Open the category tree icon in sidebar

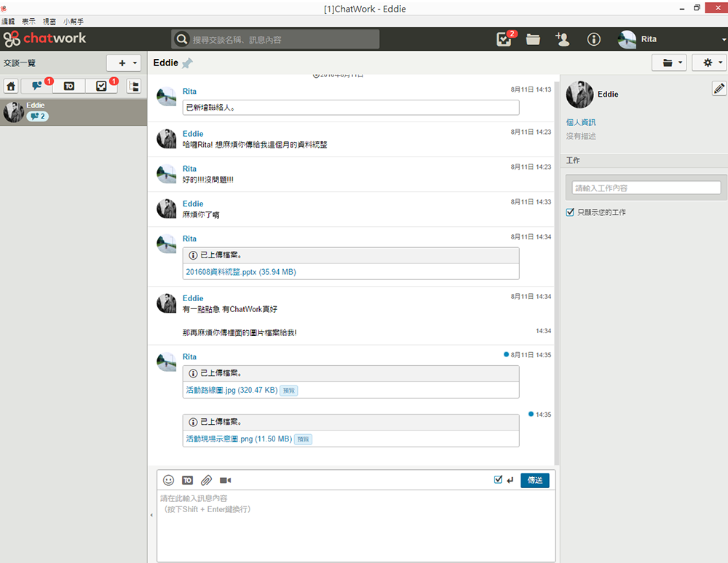point(134,87)
